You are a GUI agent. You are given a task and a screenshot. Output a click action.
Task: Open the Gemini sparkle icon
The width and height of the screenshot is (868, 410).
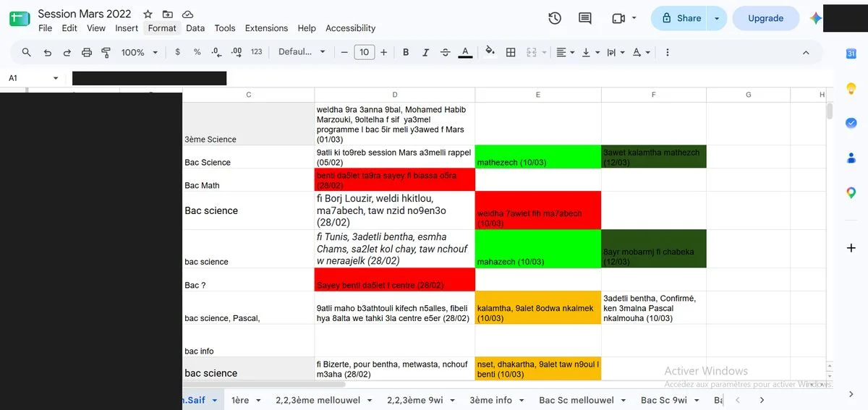[815, 18]
